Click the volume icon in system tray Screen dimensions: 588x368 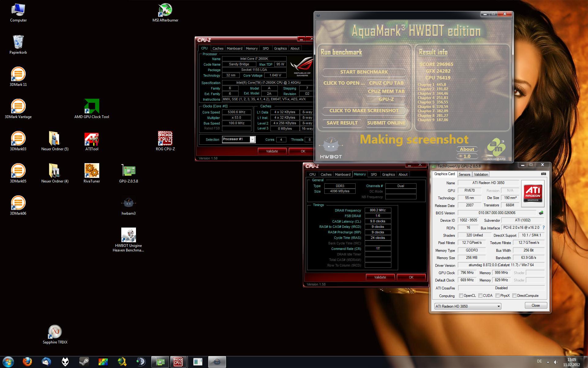point(556,362)
